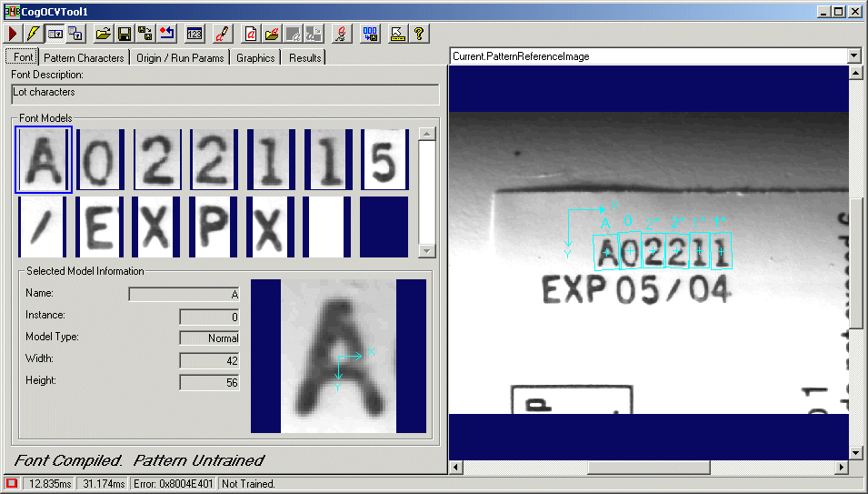The image size is (868, 494).
Task: Open the Origin / Run Params tab
Action: pos(180,57)
